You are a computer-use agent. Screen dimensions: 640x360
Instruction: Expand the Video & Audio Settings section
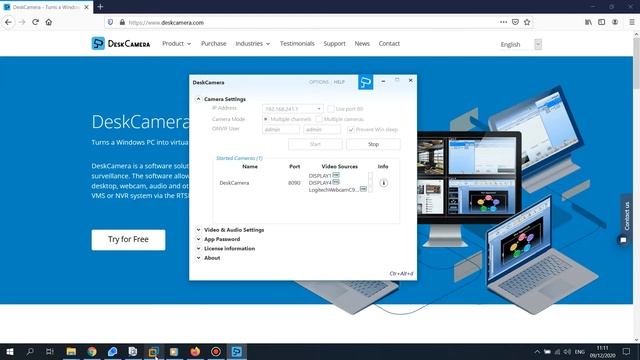click(198, 230)
